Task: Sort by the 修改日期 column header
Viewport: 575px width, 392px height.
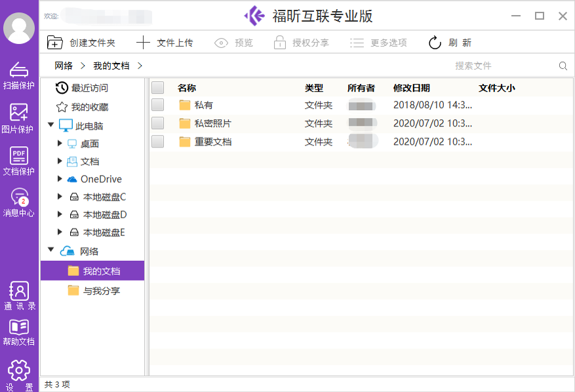Action: [412, 88]
